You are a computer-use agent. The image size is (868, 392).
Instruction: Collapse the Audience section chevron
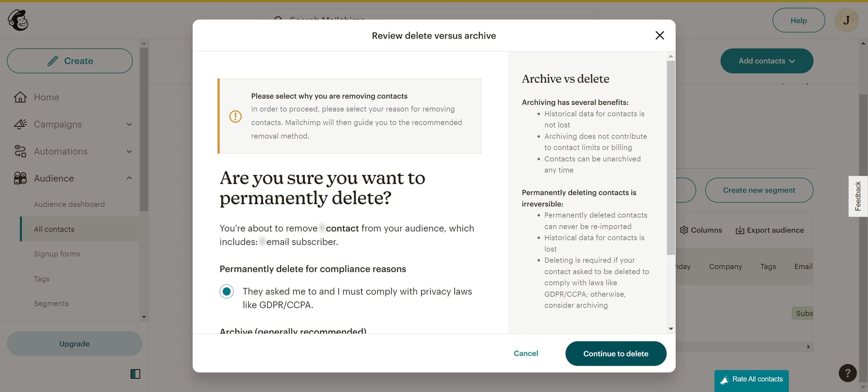coord(129,178)
